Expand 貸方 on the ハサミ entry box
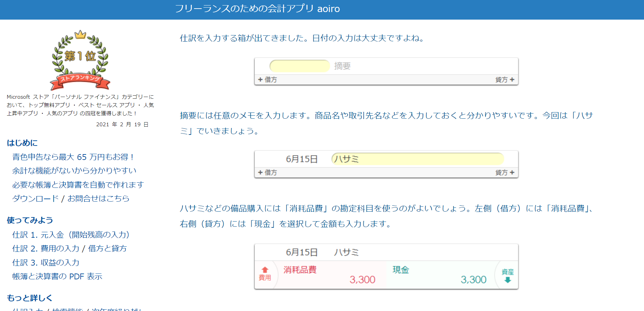The width and height of the screenshot is (644, 311). (x=505, y=173)
